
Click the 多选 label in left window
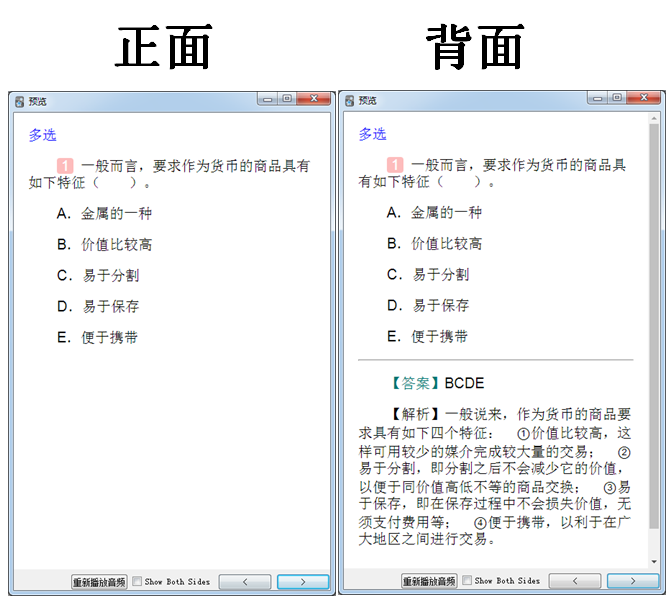[x=42, y=135]
